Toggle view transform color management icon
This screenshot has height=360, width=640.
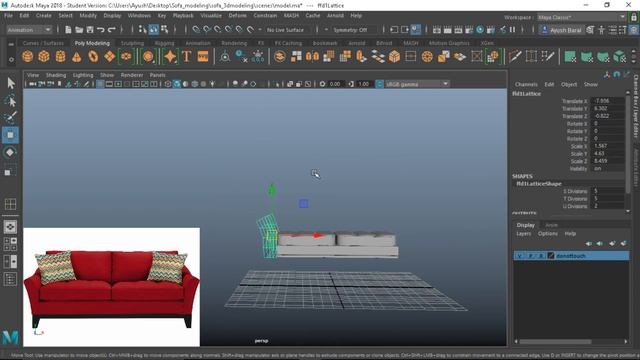[379, 84]
